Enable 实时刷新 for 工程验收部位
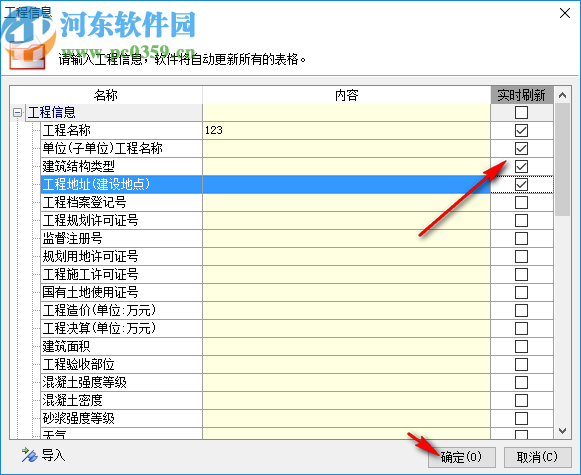Screen dimensions: 581x475 click(521, 365)
